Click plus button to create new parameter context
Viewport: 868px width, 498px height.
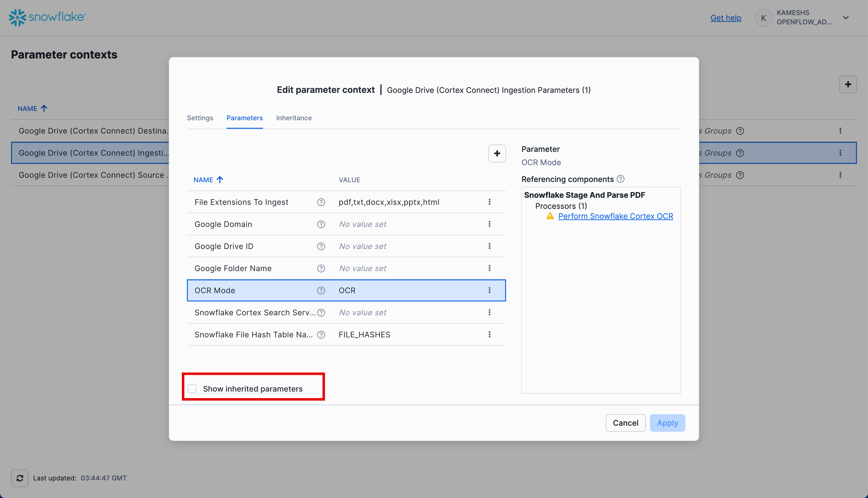point(848,85)
